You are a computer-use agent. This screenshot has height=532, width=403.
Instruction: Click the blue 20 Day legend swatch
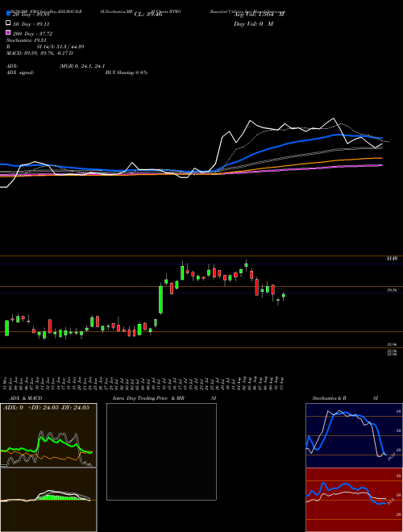tap(9, 13)
